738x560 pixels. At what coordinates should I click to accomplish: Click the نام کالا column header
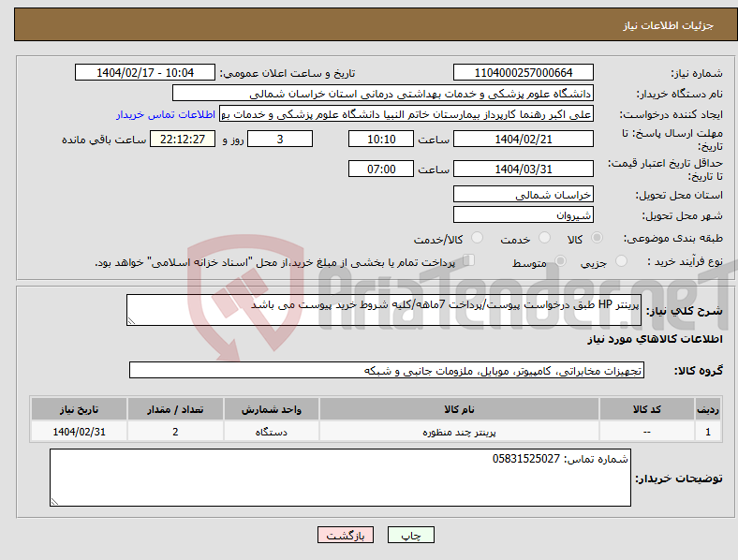(459, 409)
